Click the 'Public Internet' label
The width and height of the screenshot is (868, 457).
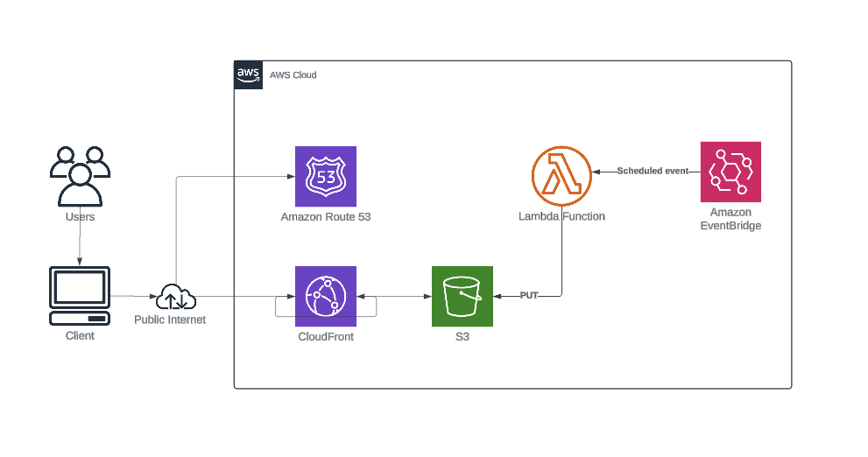click(170, 320)
